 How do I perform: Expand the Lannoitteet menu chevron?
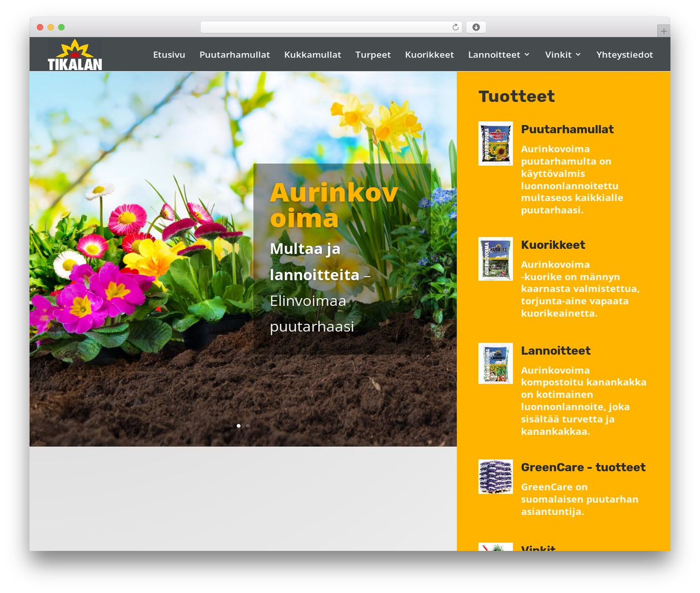[x=527, y=55]
